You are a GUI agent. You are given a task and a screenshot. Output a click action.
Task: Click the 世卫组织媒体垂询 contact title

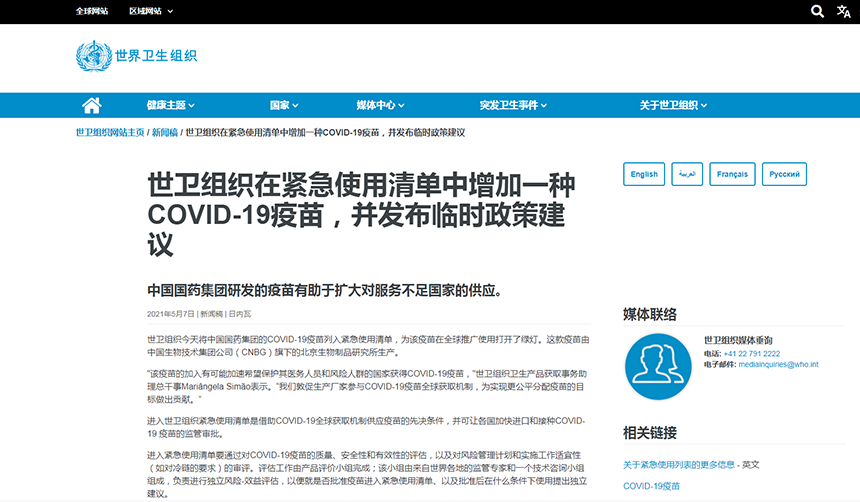point(738,340)
